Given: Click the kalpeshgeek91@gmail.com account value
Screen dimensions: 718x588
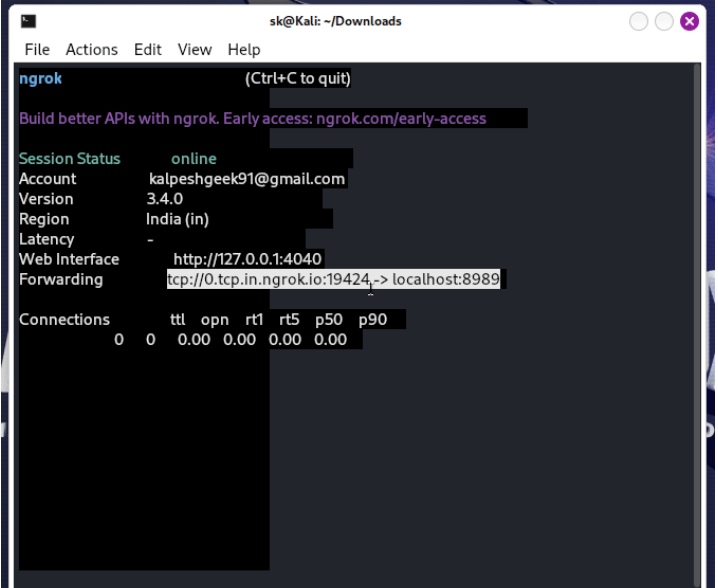Looking at the screenshot, I should pos(247,179).
